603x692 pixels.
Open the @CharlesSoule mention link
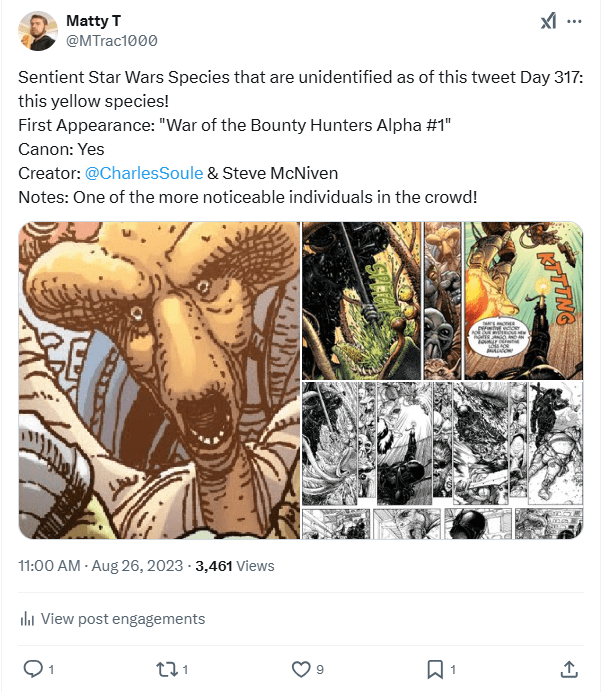[146, 173]
